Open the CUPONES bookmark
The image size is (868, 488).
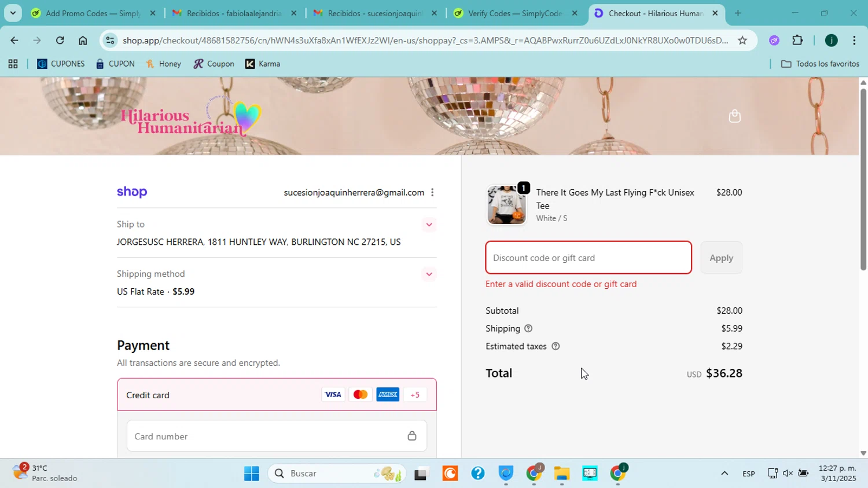[x=61, y=64]
